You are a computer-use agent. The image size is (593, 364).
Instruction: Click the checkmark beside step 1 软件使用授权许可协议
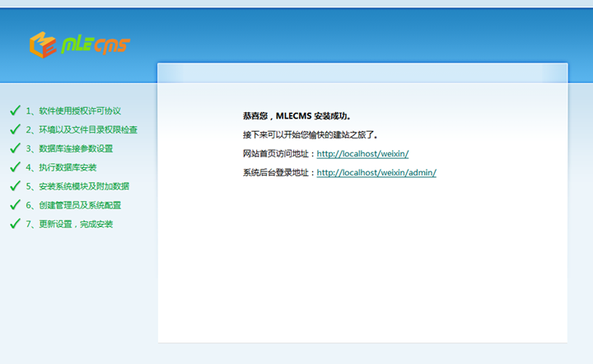(x=15, y=110)
